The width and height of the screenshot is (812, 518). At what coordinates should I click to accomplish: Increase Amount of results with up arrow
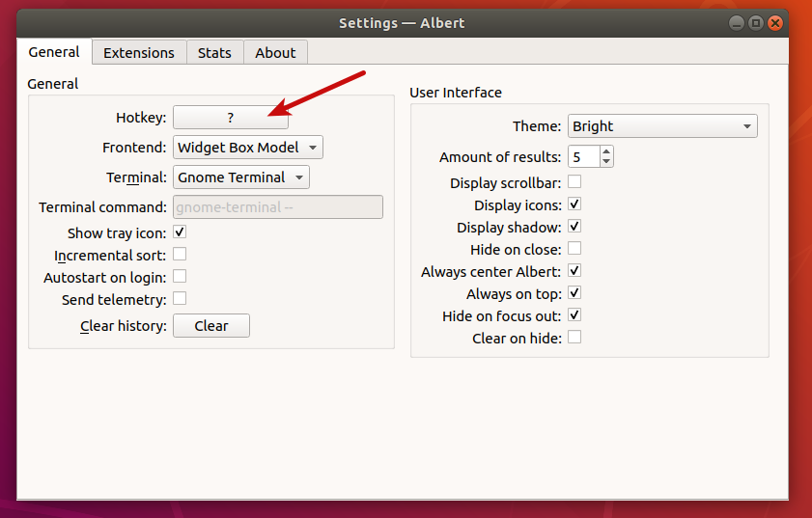(x=605, y=151)
